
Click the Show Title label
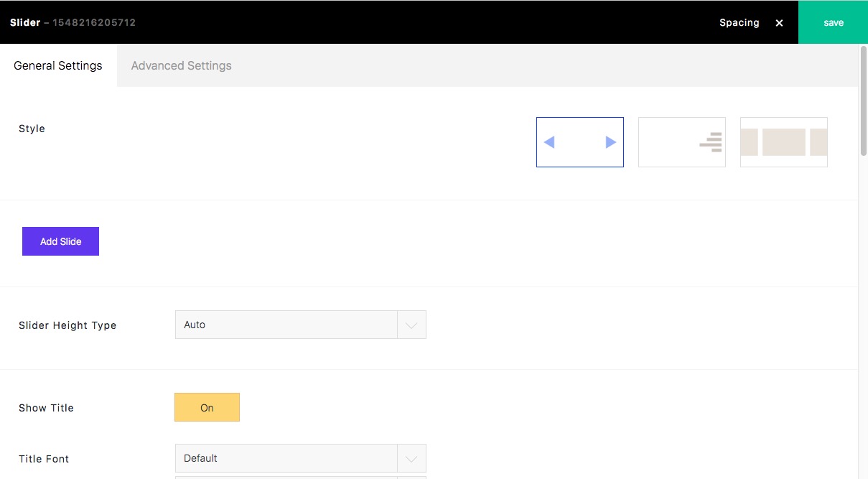pos(46,408)
